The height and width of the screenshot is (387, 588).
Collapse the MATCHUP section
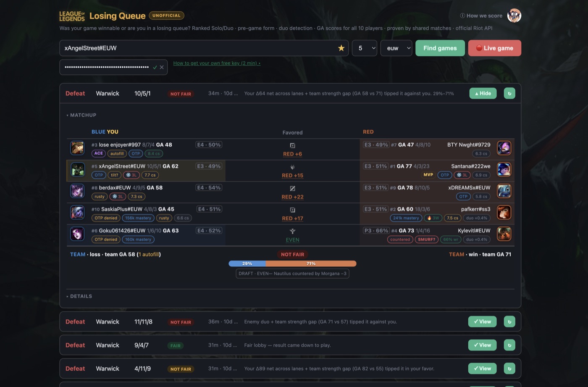(81, 115)
